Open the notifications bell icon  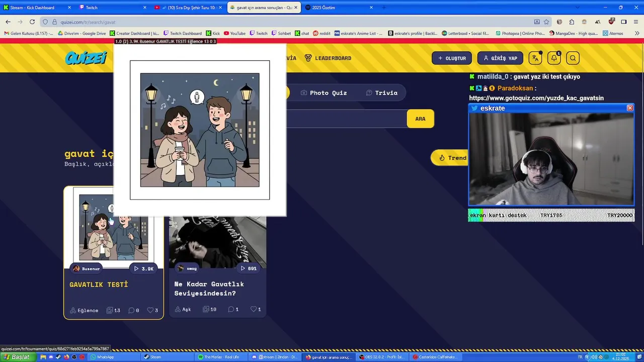(x=554, y=58)
